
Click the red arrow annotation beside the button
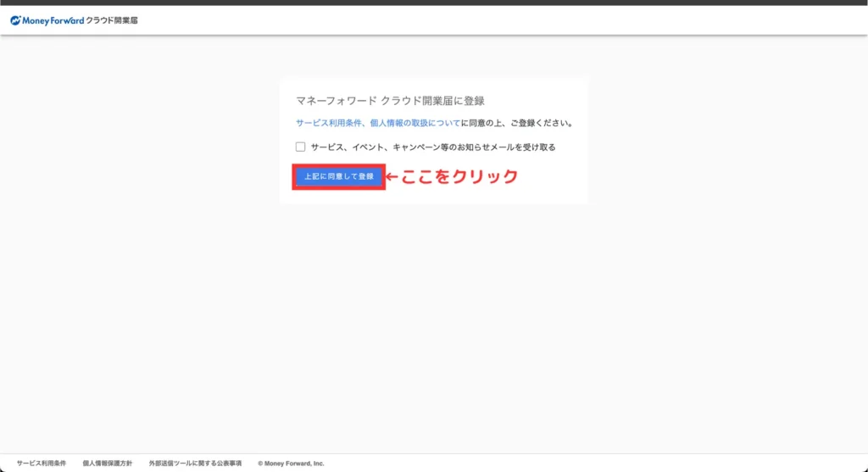pos(393,177)
